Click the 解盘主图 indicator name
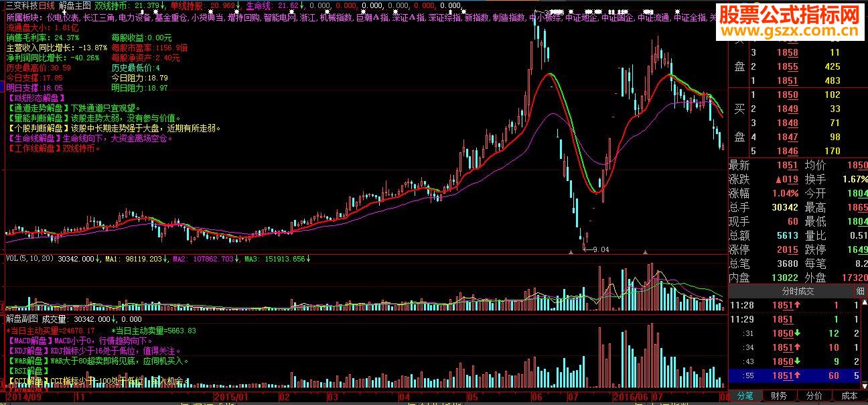The image size is (868, 405). click(x=74, y=5)
